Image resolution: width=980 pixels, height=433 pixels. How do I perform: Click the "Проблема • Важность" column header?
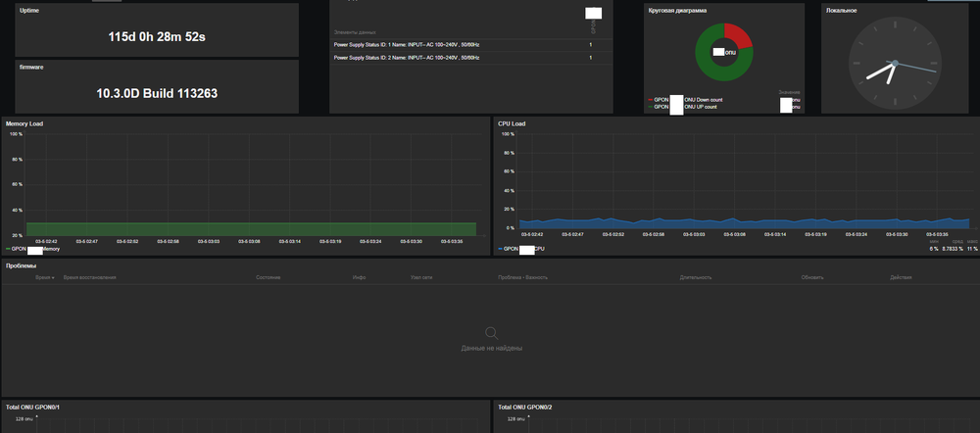coord(522,277)
